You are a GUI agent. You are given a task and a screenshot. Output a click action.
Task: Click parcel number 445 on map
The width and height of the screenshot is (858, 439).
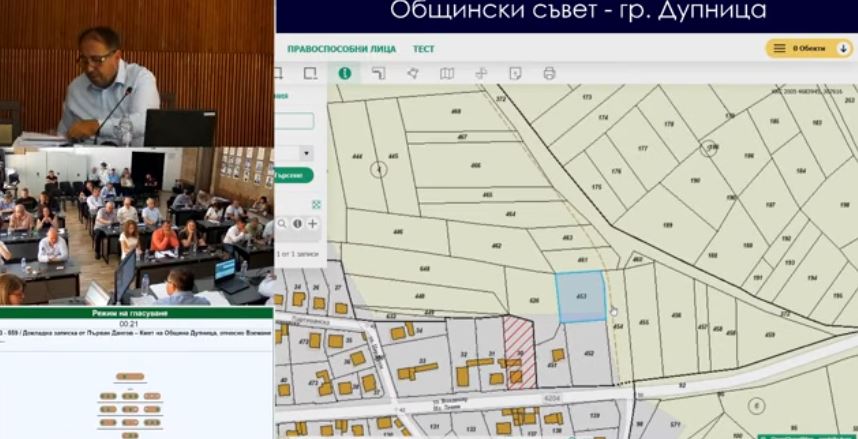(393, 157)
